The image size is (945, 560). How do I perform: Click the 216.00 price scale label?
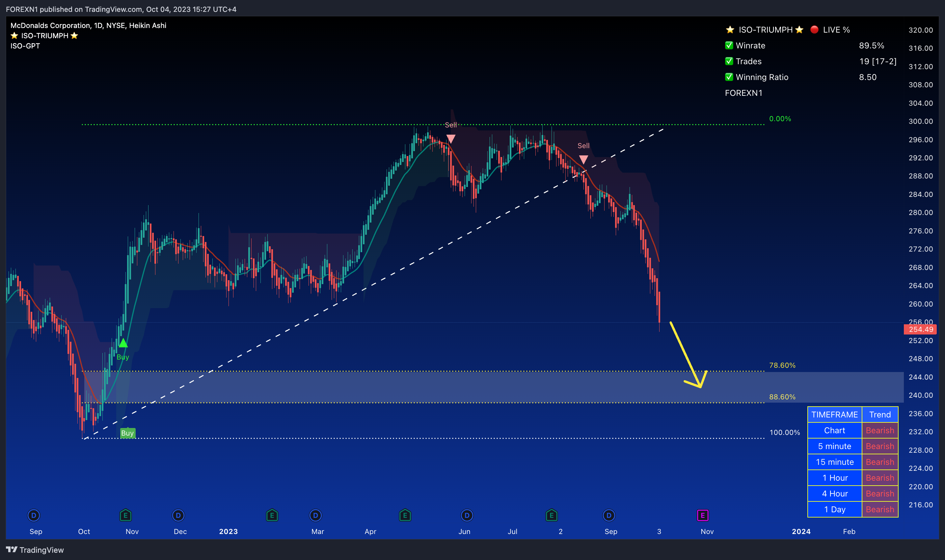tap(920, 505)
